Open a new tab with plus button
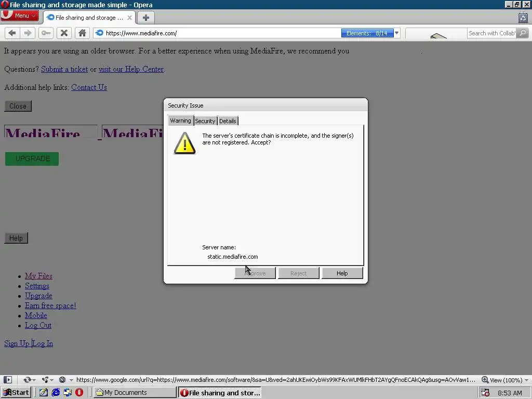Image resolution: width=532 pixels, height=399 pixels. 146,18
